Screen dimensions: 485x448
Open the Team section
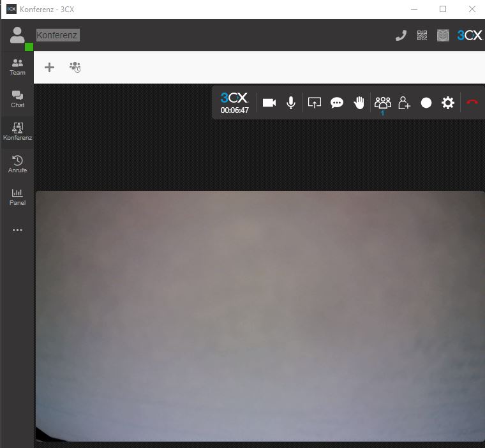tap(17, 67)
